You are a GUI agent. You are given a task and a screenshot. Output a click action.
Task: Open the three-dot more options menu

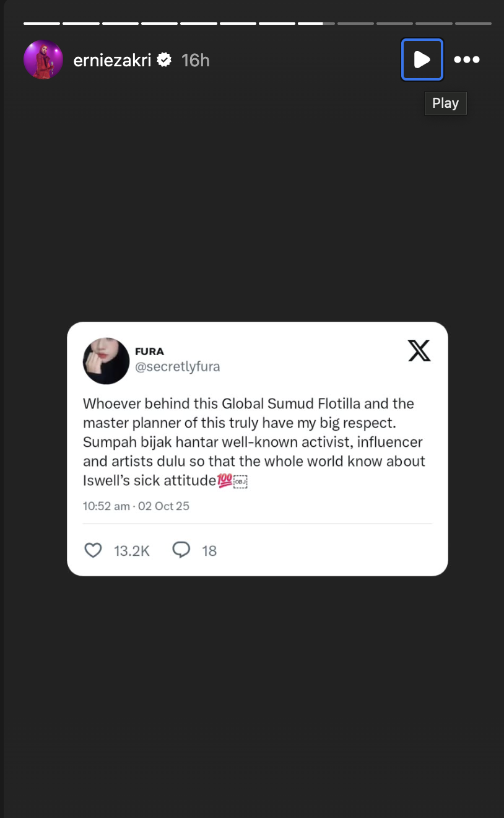[467, 59]
